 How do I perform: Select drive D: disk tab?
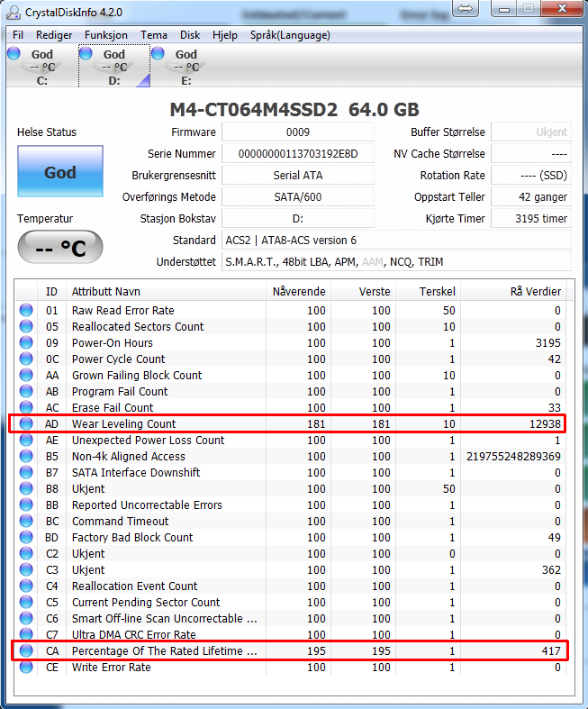pos(114,66)
